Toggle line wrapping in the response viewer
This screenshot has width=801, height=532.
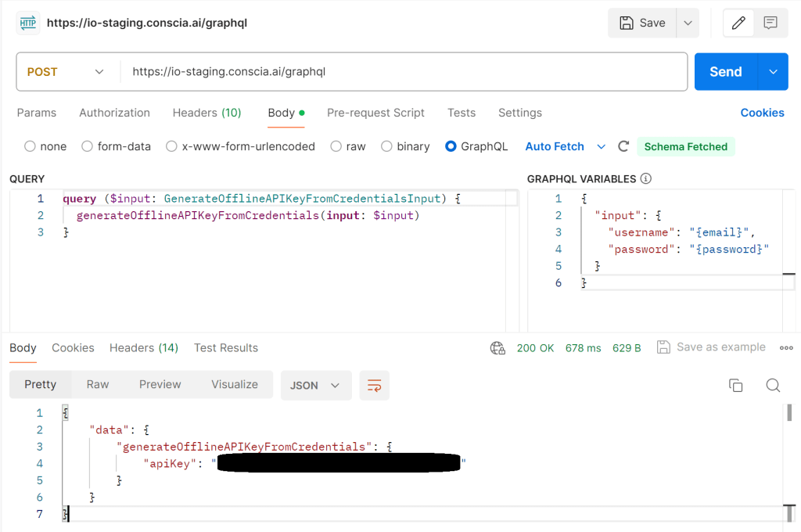(374, 385)
